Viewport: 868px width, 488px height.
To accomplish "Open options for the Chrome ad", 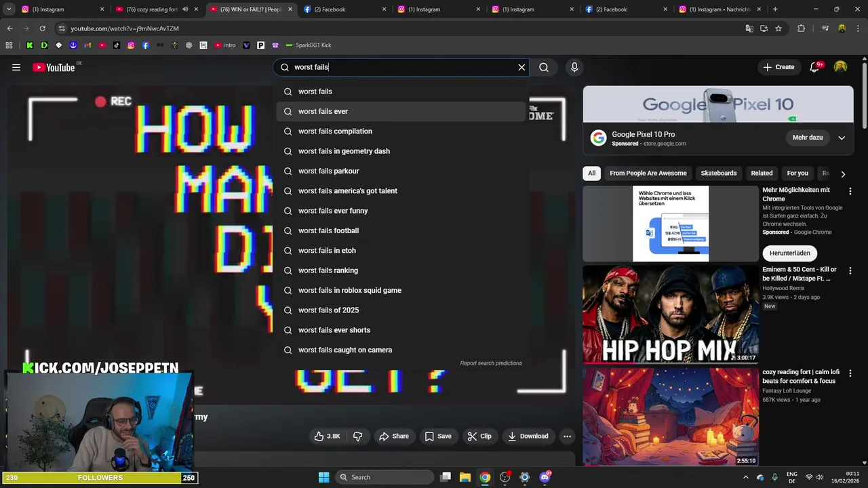I will click(x=850, y=191).
